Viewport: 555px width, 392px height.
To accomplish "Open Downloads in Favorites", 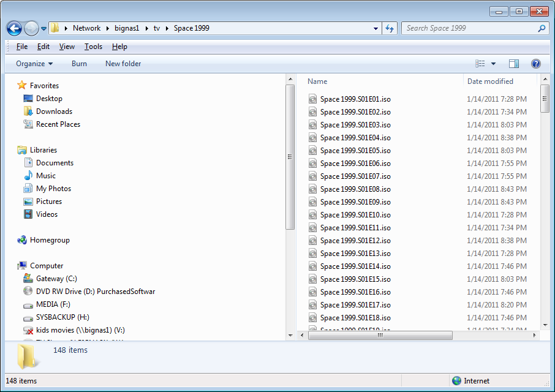I will coord(54,111).
